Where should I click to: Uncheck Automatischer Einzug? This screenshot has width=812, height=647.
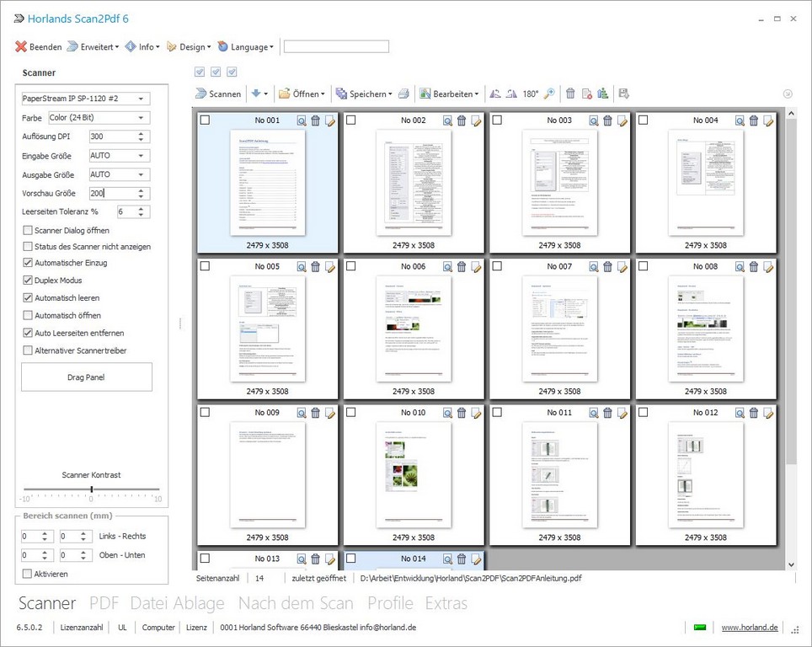28,263
